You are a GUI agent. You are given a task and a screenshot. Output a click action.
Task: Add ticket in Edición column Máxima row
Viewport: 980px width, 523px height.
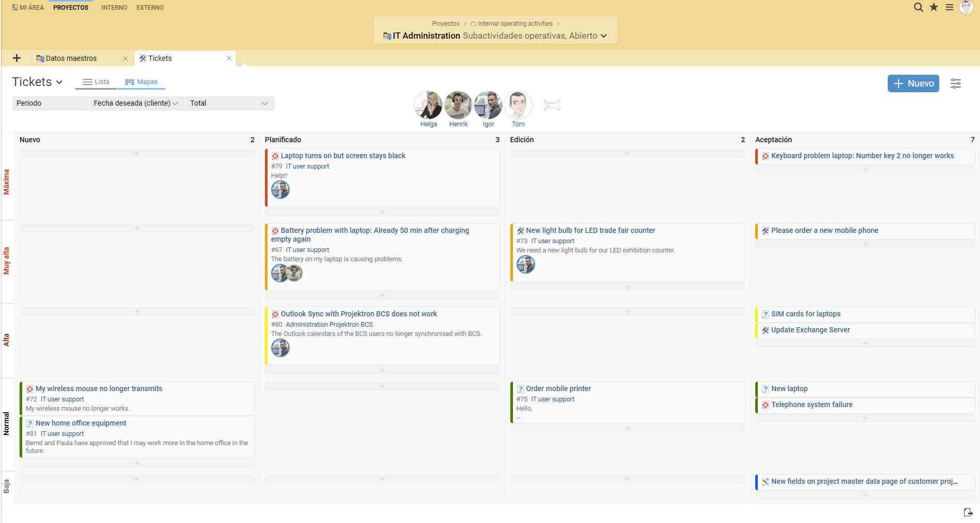pos(627,154)
